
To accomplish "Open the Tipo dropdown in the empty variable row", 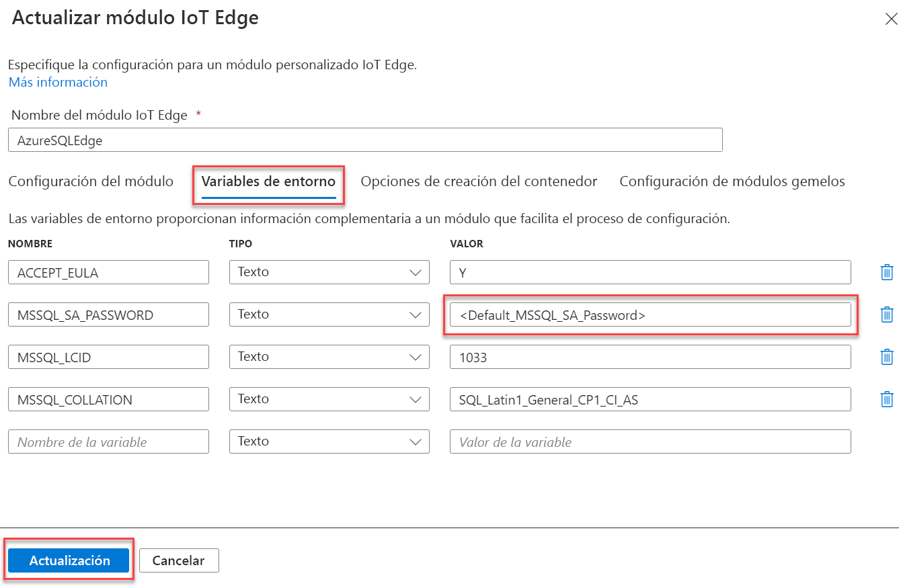I will [x=329, y=442].
